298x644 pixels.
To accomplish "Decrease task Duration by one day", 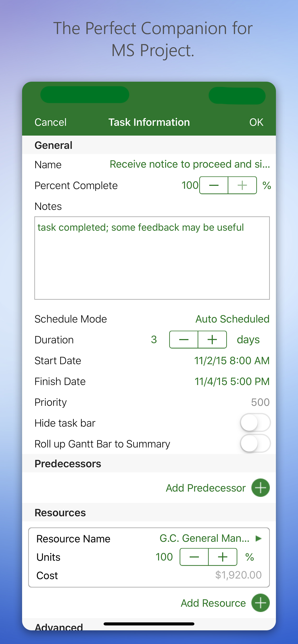I will (x=184, y=339).
